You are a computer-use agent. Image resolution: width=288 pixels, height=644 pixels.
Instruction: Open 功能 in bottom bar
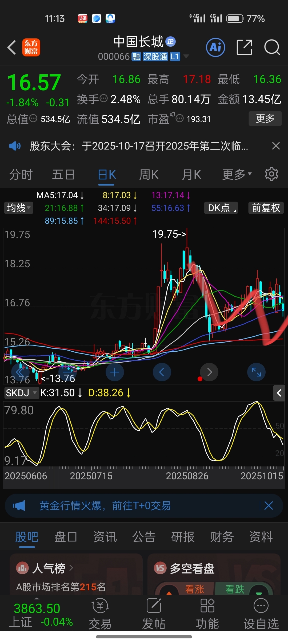(207, 614)
